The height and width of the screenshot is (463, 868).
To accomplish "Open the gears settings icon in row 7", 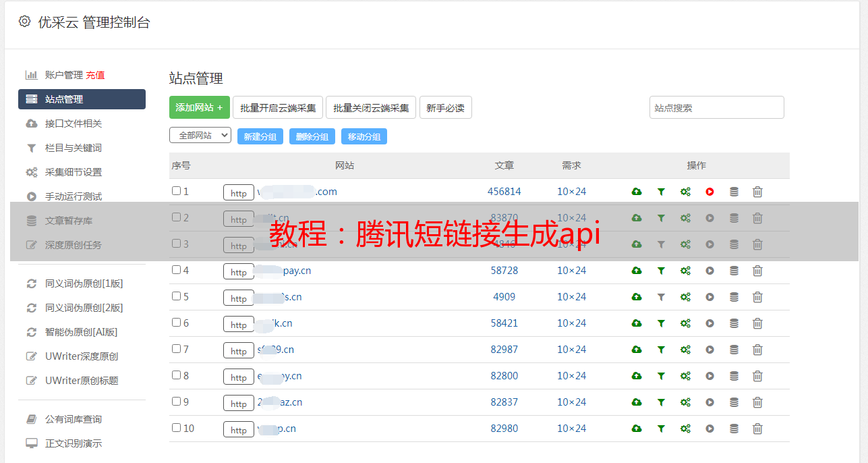I will point(685,350).
